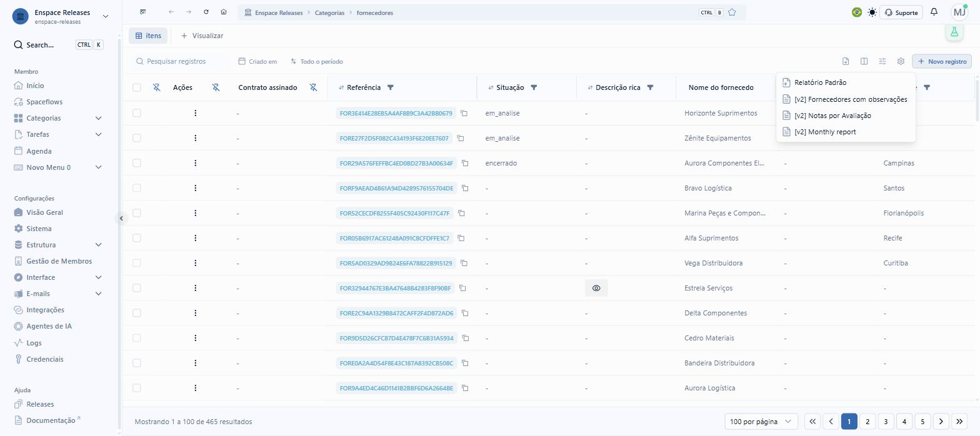Check the Aurora Componentes row checkbox
The image size is (980, 436).
point(137,163)
